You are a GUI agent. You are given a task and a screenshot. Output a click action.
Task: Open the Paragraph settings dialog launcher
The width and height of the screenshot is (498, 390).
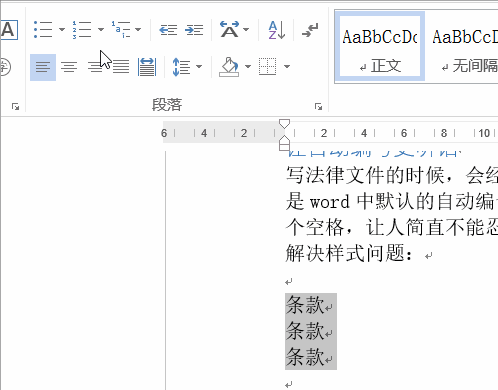point(318,107)
